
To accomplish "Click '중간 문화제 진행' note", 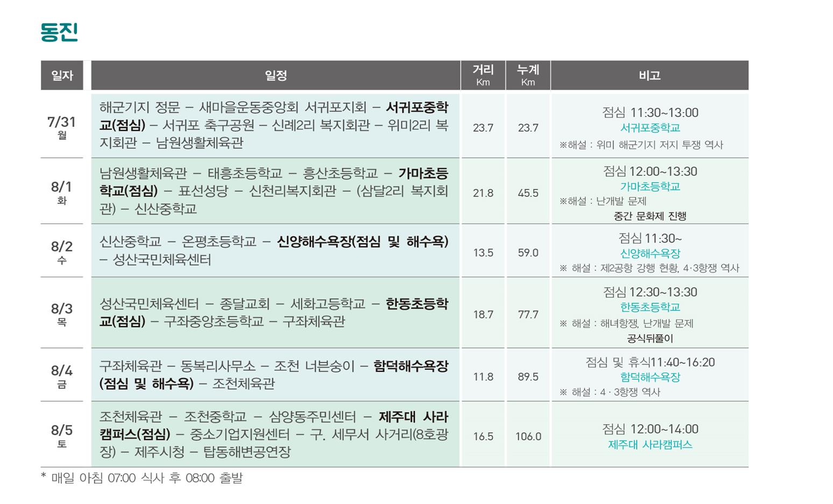I will (650, 216).
